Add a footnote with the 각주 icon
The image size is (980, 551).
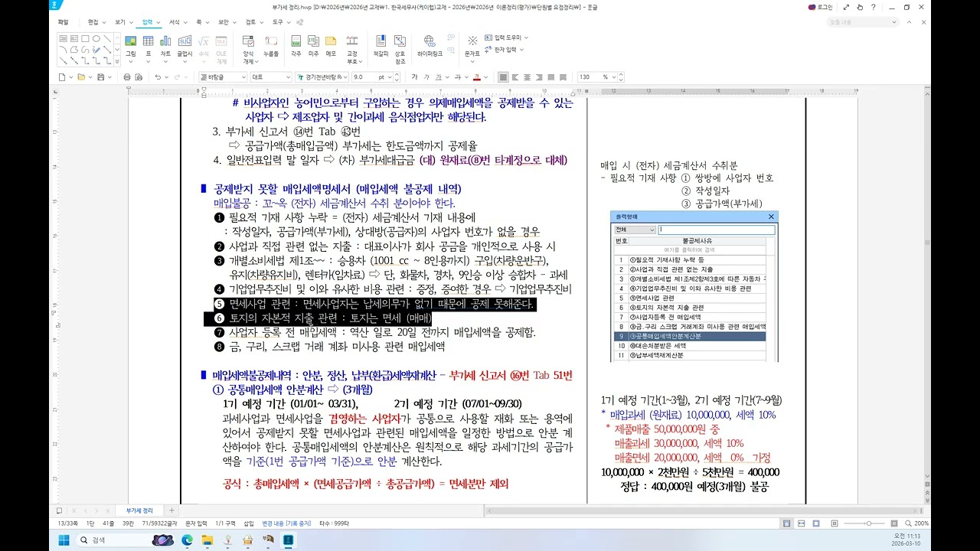tap(296, 46)
